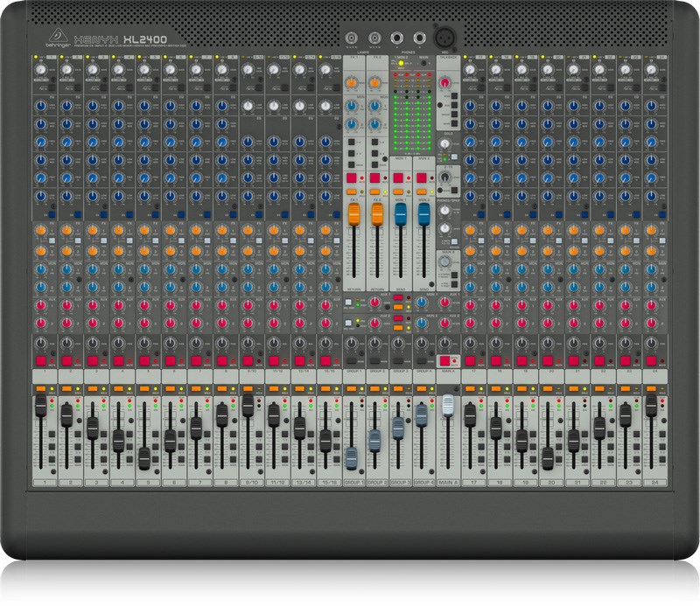700x606 pixels.
Task: Solo the FX 2 return strip
Action: click(x=374, y=192)
